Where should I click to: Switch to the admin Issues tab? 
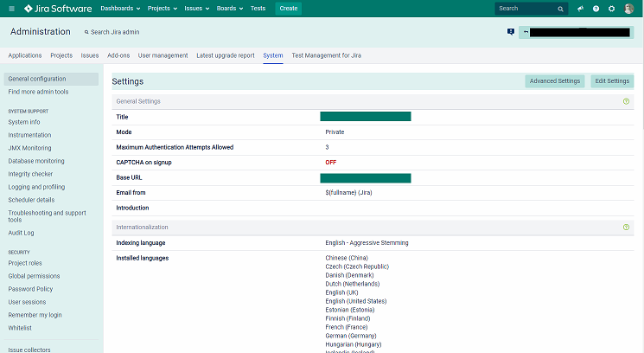[90, 55]
